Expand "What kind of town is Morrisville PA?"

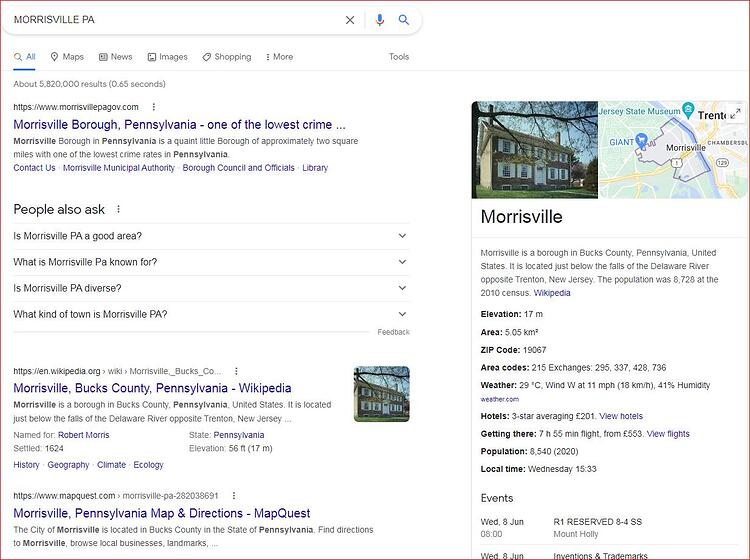(211, 314)
